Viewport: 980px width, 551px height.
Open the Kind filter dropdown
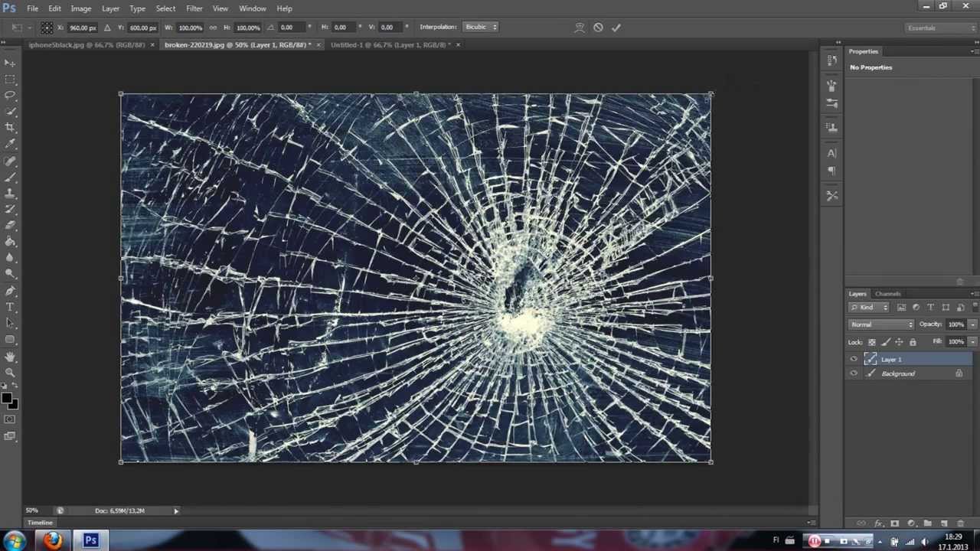tap(870, 308)
